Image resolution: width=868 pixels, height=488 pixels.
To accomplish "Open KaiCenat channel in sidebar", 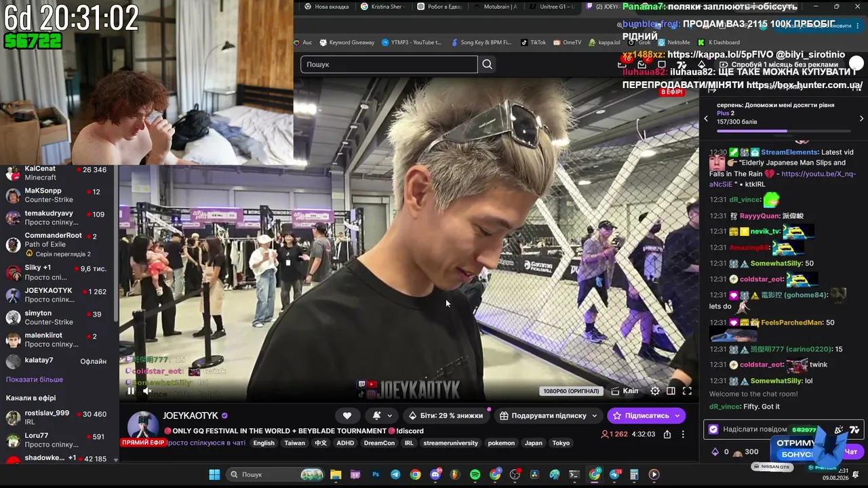I will click(57, 173).
